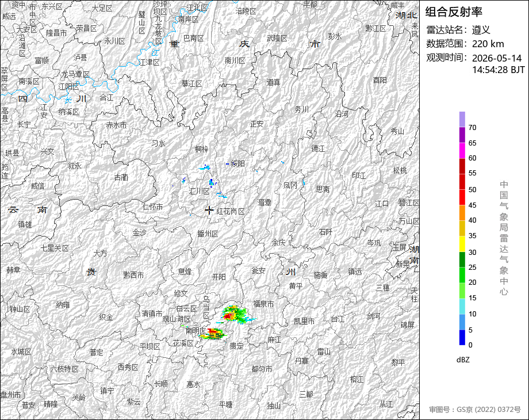The image size is (529, 420).
Task: Click the radar echo patch near 龙里
Action: click(212, 334)
